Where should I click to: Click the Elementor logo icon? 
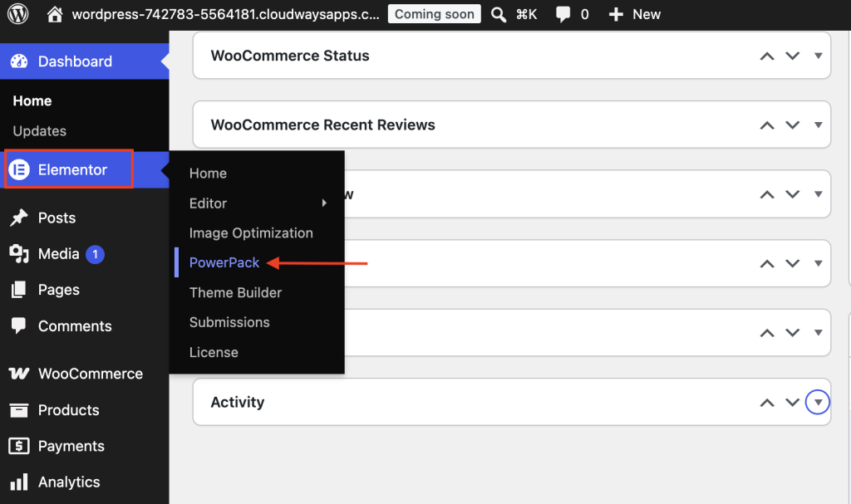[x=19, y=170]
